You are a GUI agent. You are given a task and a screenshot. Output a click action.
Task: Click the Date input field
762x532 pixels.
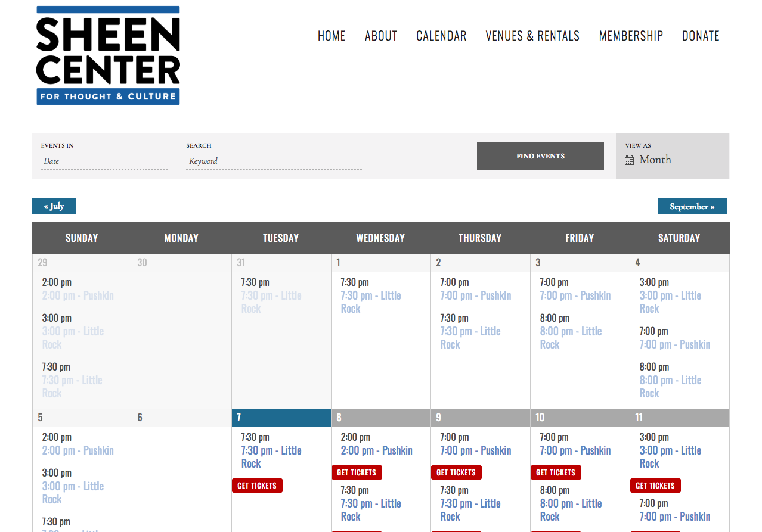[104, 161]
